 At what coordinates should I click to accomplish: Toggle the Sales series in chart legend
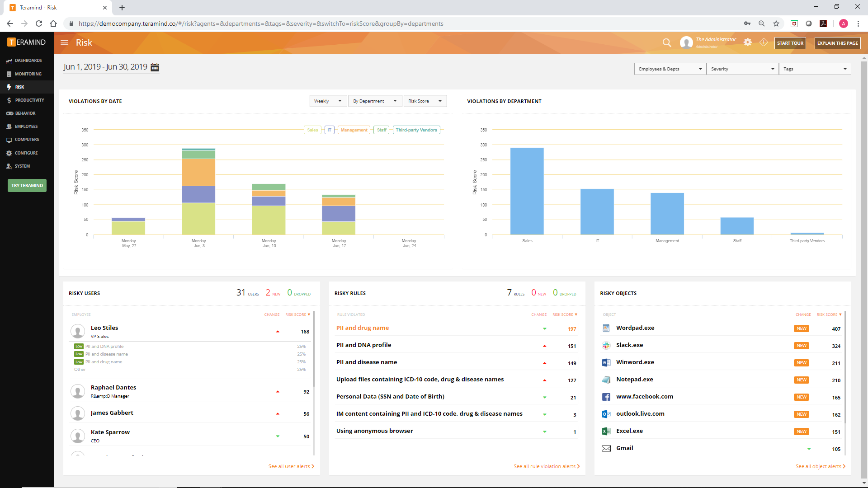point(312,130)
